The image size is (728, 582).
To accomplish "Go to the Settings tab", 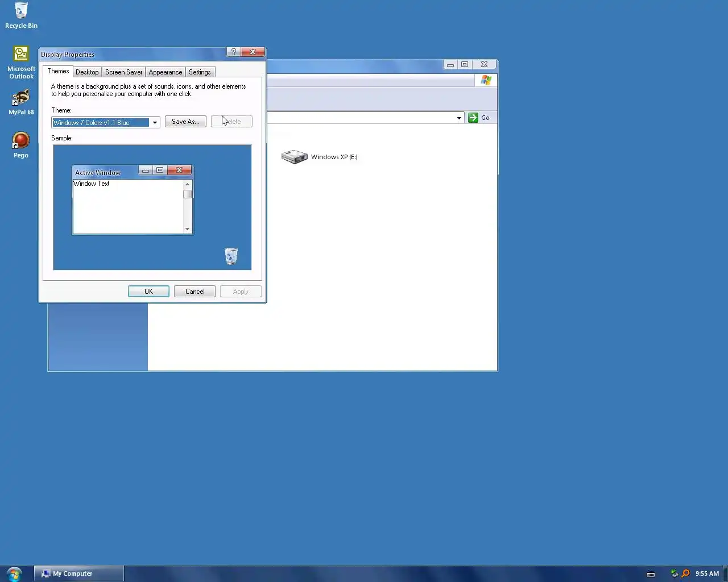I will click(x=200, y=72).
